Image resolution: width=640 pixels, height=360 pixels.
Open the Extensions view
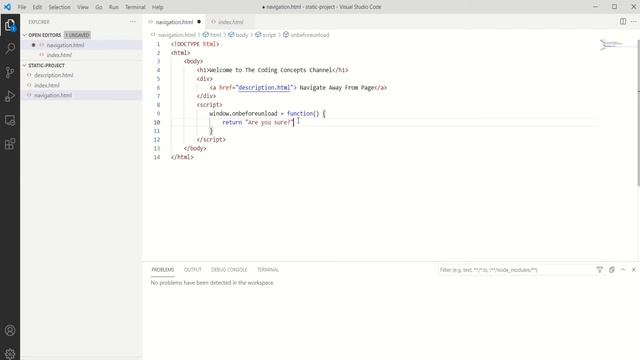click(x=10, y=144)
